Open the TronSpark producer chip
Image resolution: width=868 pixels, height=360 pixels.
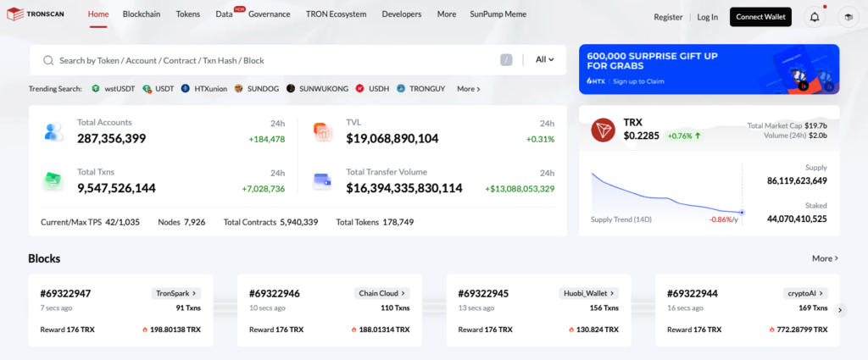[176, 293]
